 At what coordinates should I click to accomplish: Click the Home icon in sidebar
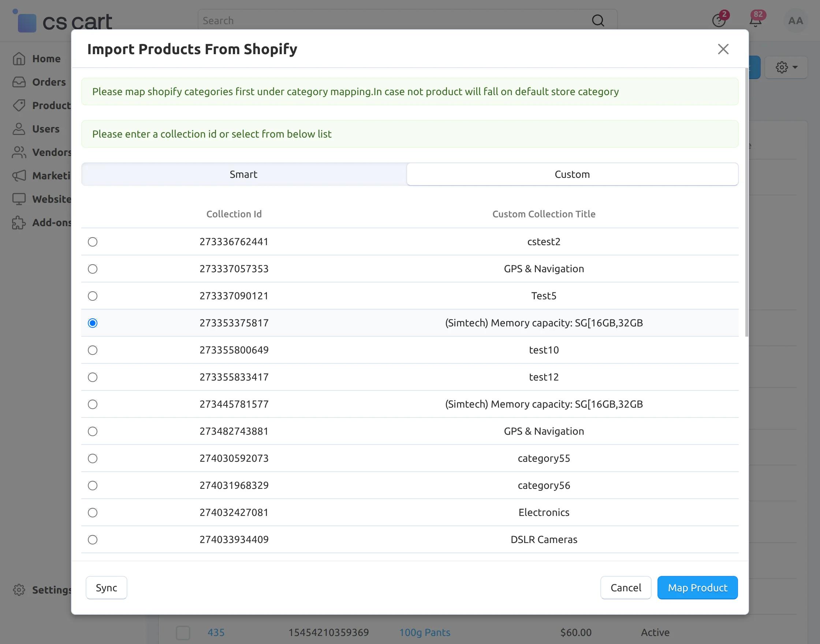pyautogui.click(x=19, y=59)
